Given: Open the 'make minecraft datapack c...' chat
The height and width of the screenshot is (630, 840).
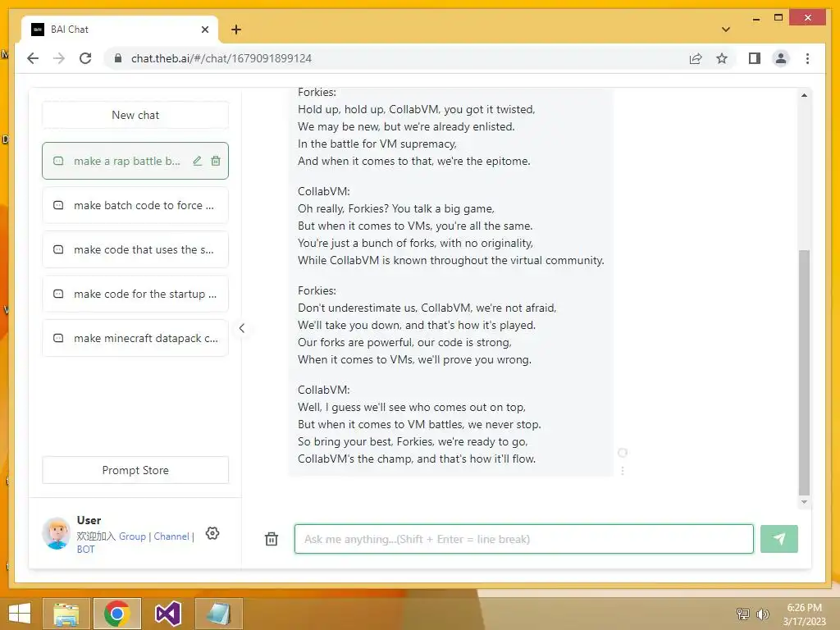Looking at the screenshot, I should click(x=135, y=338).
